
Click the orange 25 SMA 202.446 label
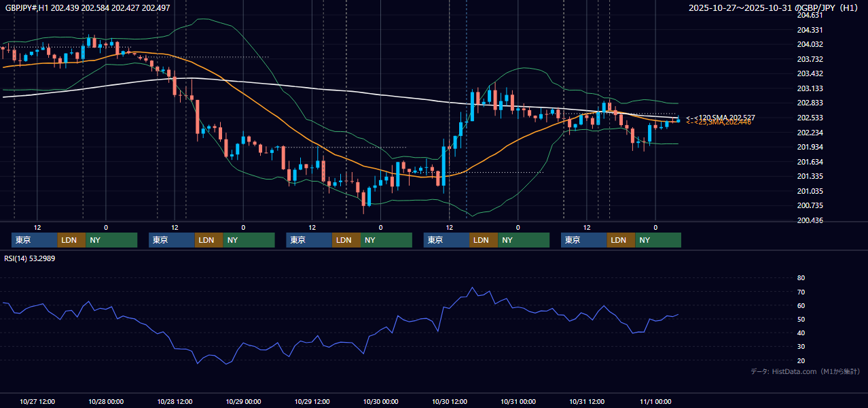(x=719, y=122)
